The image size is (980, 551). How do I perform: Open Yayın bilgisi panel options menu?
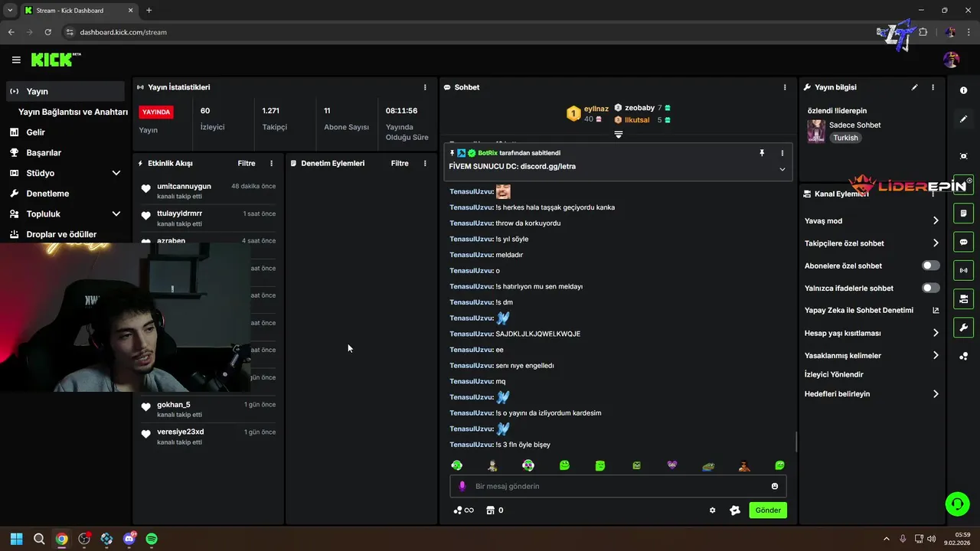[x=933, y=87]
